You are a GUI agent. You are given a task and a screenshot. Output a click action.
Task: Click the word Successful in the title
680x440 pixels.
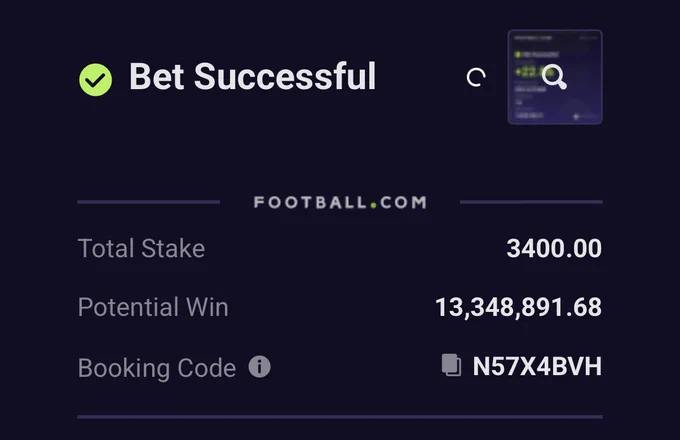(x=285, y=77)
